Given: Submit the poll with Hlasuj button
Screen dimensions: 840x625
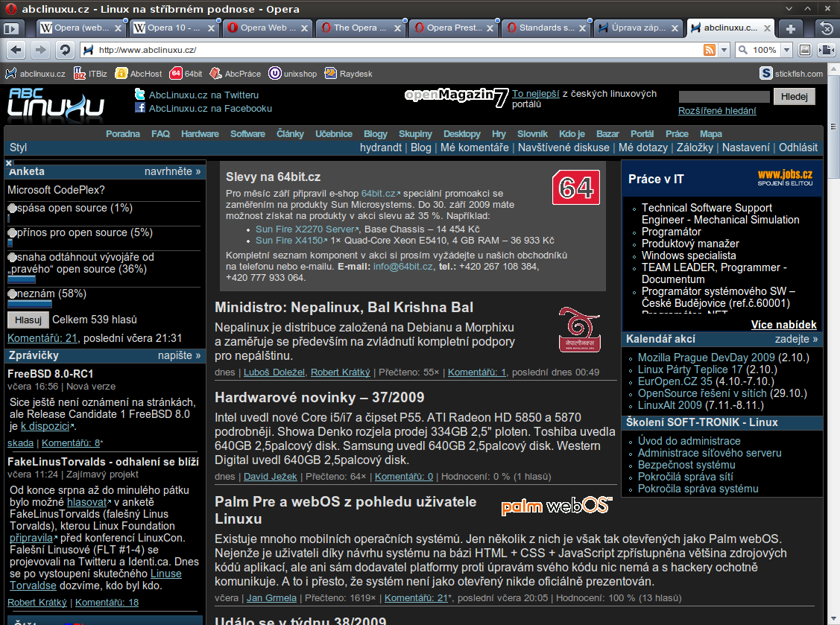Looking at the screenshot, I should pyautogui.click(x=28, y=320).
